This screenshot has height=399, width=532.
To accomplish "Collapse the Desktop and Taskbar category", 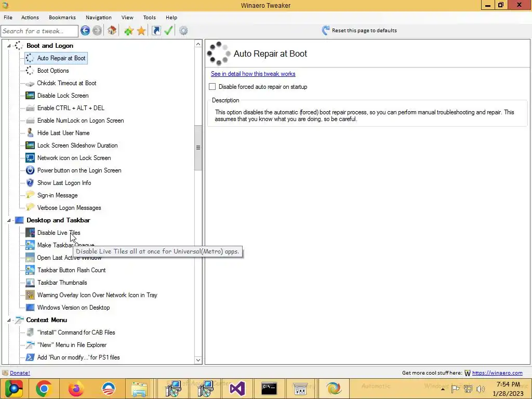I will [x=9, y=220].
